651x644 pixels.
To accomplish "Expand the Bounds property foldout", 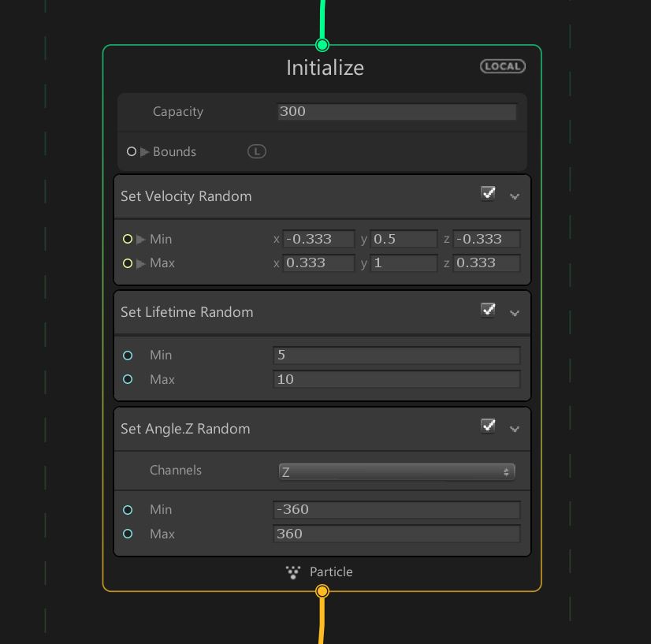I will pos(145,151).
